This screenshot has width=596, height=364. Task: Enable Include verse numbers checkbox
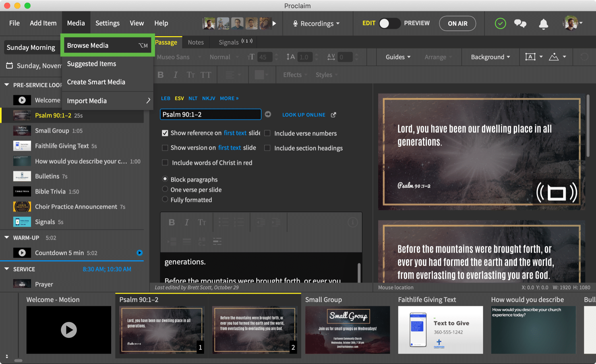(x=267, y=133)
